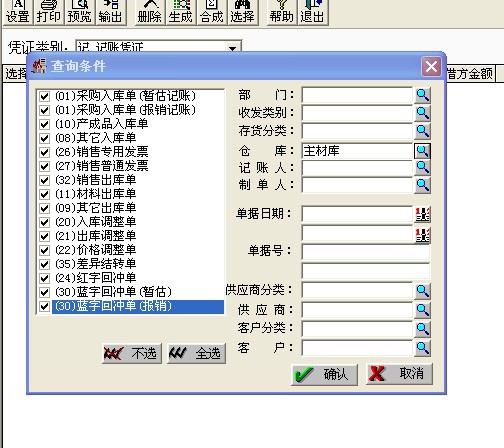Open lookup for 收发类别 field
This screenshot has height=448, width=504.
[422, 113]
